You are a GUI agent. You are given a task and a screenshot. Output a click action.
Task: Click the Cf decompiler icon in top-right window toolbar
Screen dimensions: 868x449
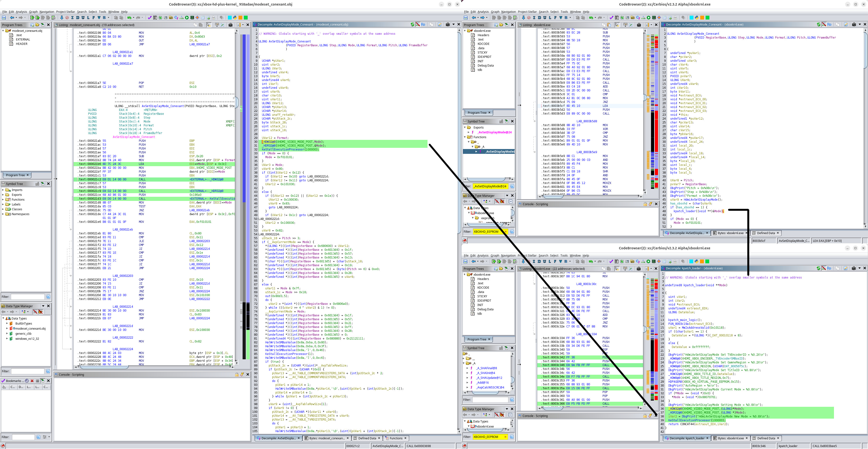[x=638, y=18]
